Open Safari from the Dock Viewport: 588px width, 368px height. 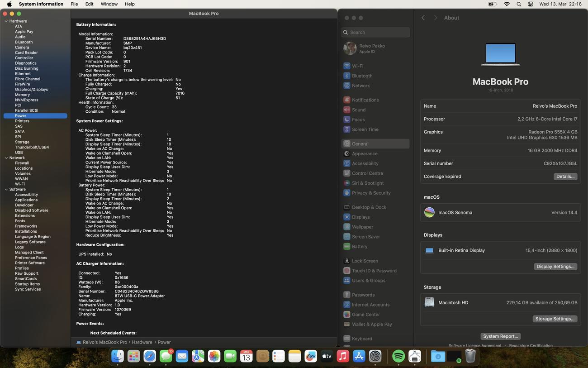(150, 357)
